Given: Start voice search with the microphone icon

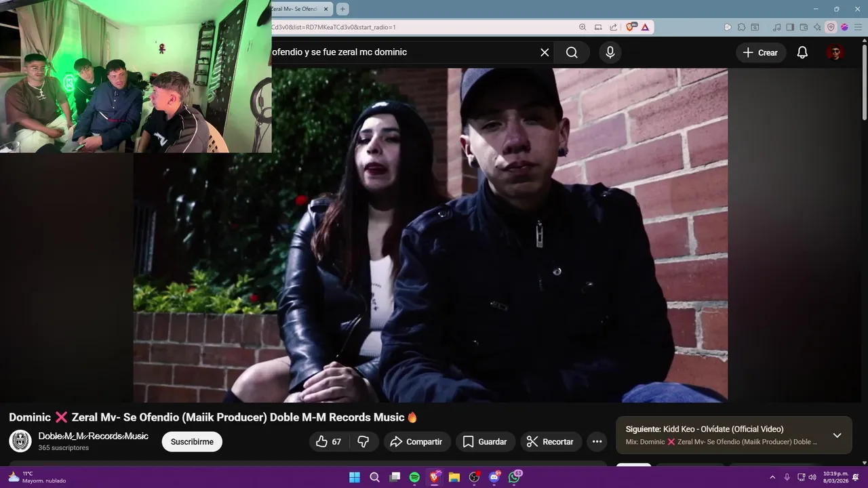Looking at the screenshot, I should (610, 52).
